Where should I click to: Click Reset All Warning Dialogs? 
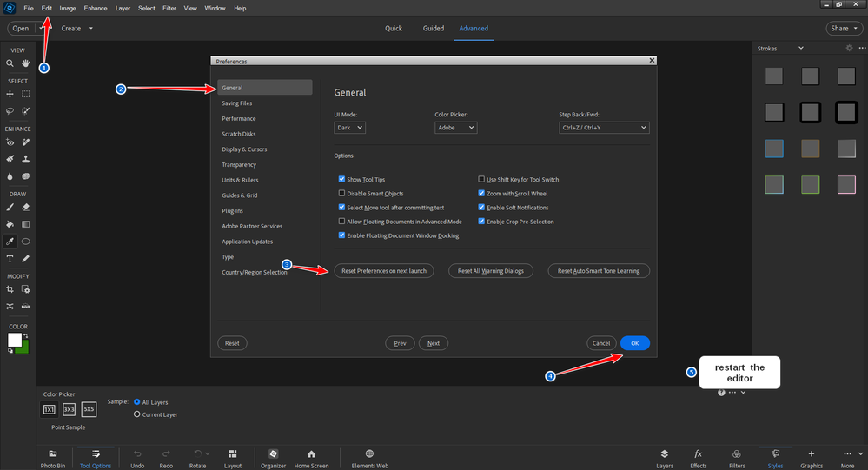click(490, 271)
